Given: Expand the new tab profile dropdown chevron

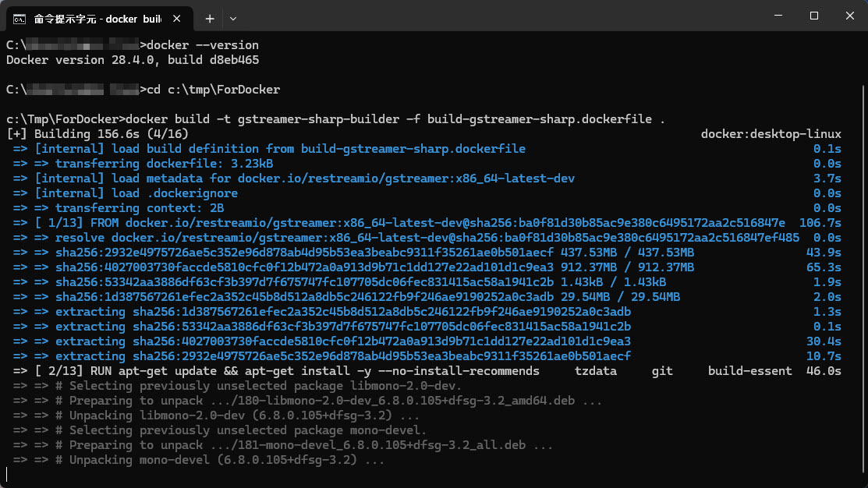Looking at the screenshot, I should tap(233, 17).
